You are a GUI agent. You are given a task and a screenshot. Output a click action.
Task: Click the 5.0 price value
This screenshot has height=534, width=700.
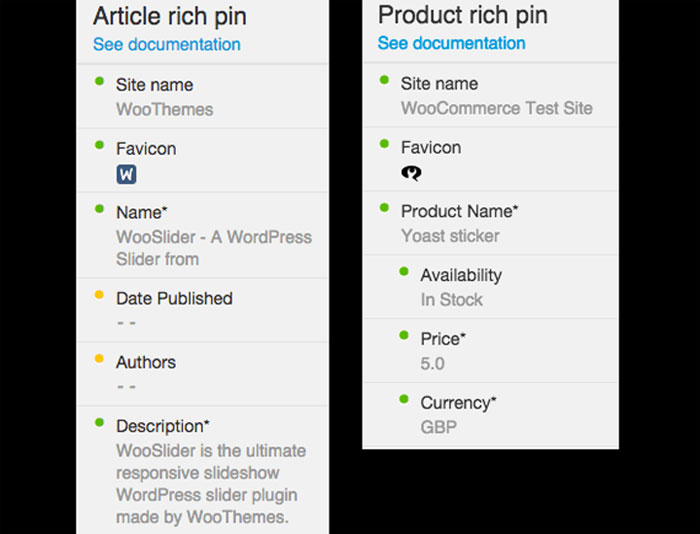point(432,364)
